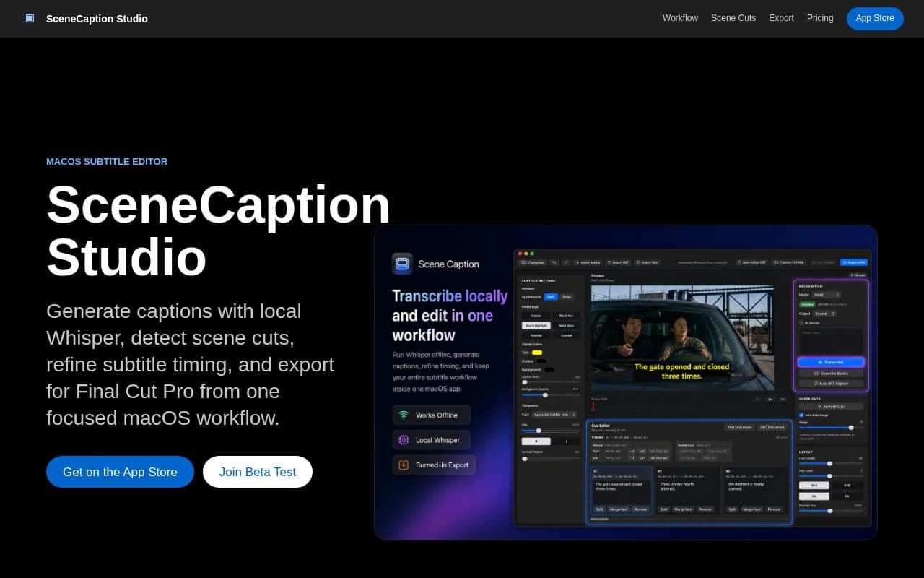Click the App Store button in header

[875, 18]
